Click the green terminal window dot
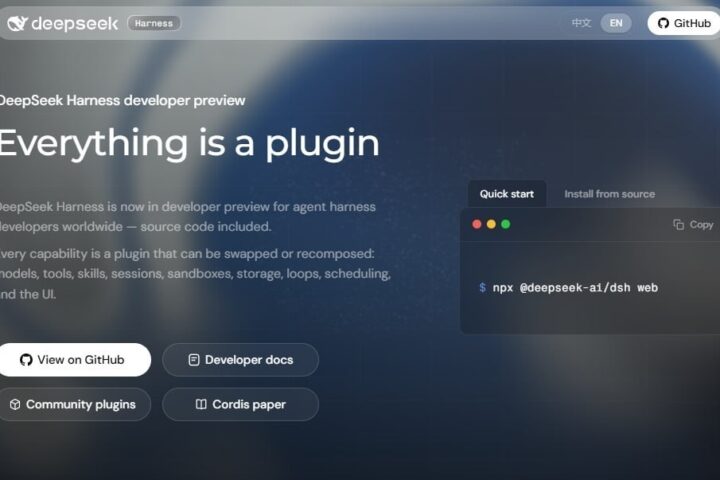The image size is (720, 480). [x=506, y=224]
